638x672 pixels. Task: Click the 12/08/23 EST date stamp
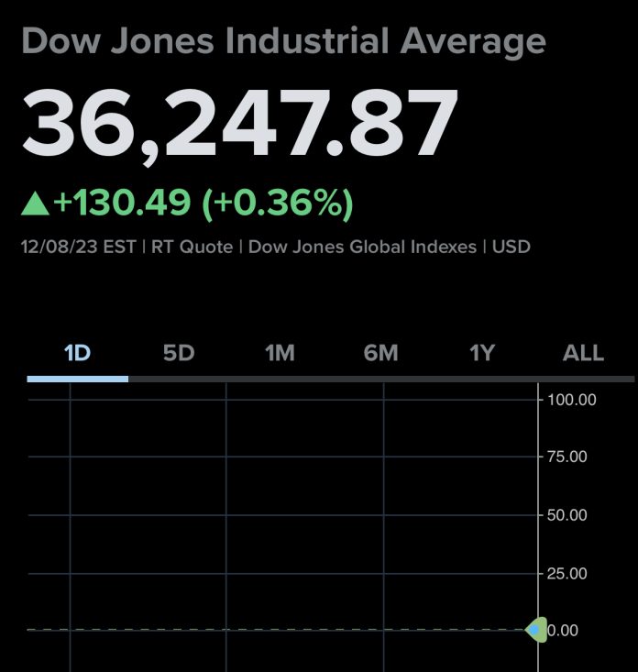tap(78, 247)
